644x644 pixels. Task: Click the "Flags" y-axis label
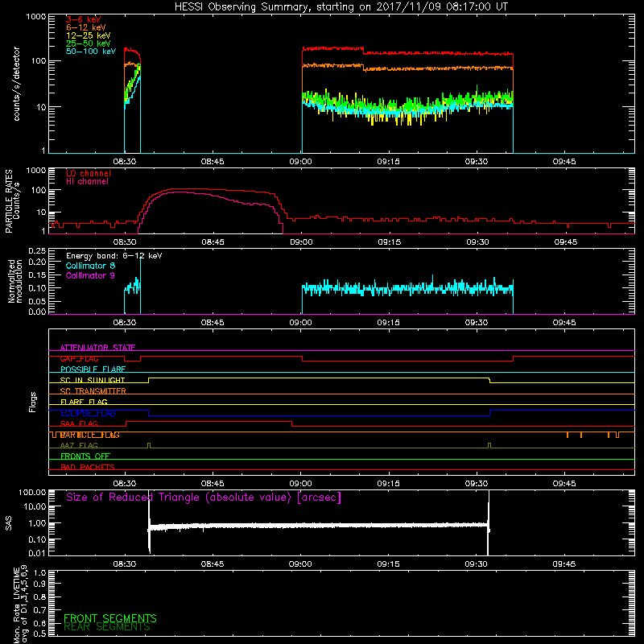click(33, 402)
